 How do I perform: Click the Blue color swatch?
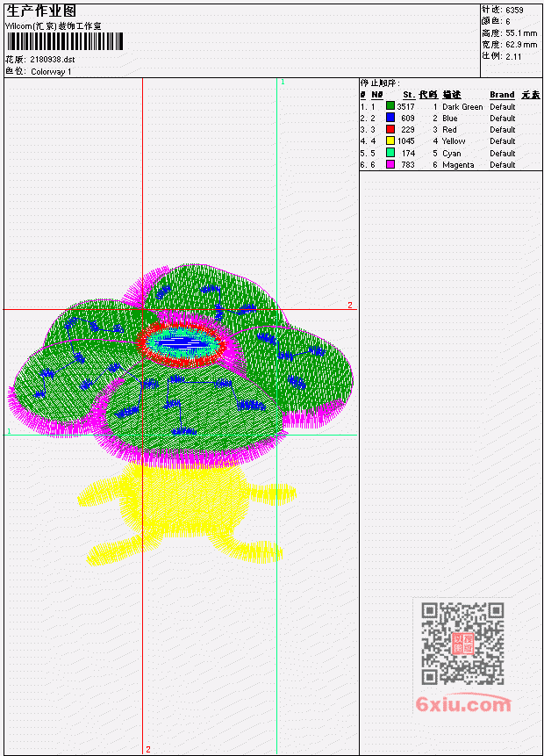click(390, 118)
